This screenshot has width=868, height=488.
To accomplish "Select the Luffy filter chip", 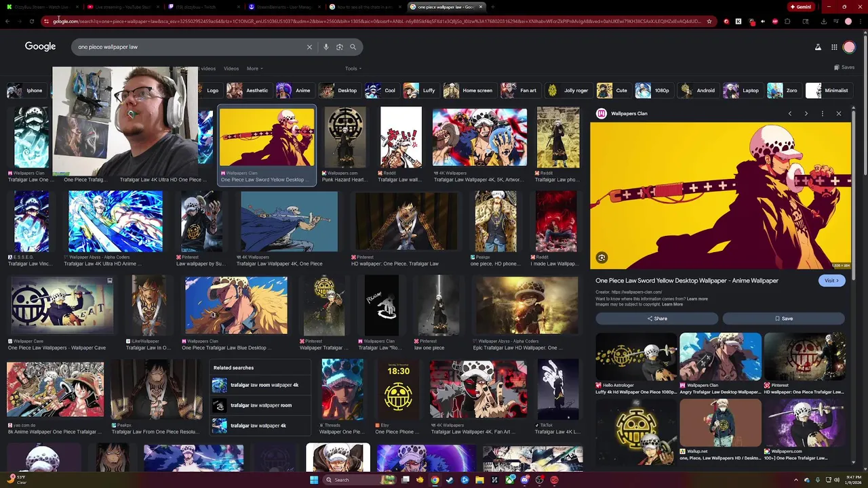I will pos(420,90).
